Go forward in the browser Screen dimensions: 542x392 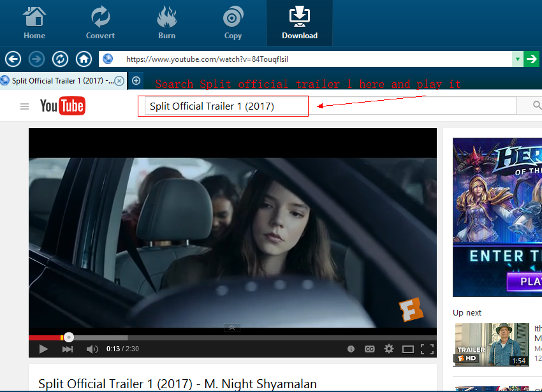coord(36,59)
